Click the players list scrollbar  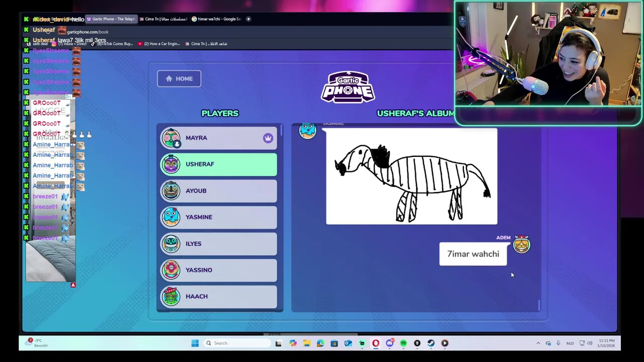point(282,130)
